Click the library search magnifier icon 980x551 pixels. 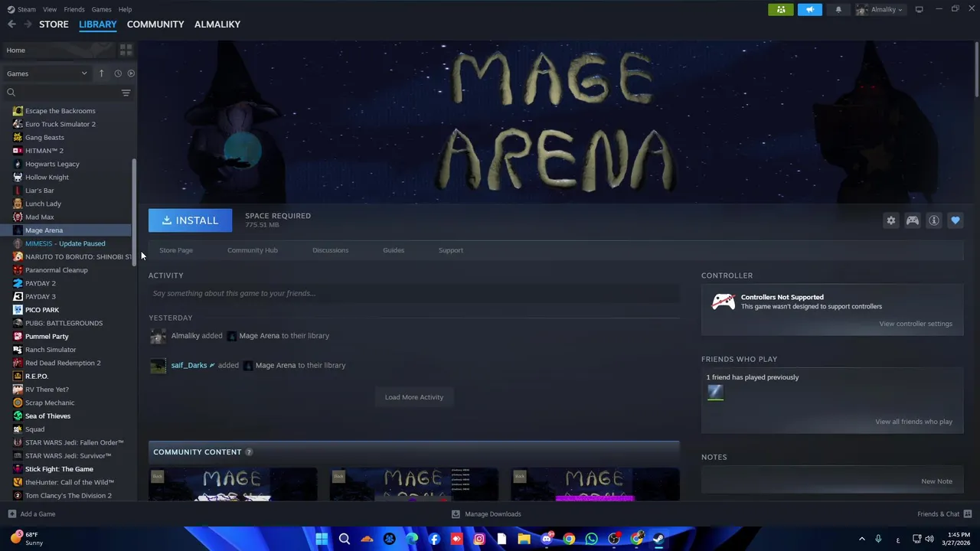11,93
